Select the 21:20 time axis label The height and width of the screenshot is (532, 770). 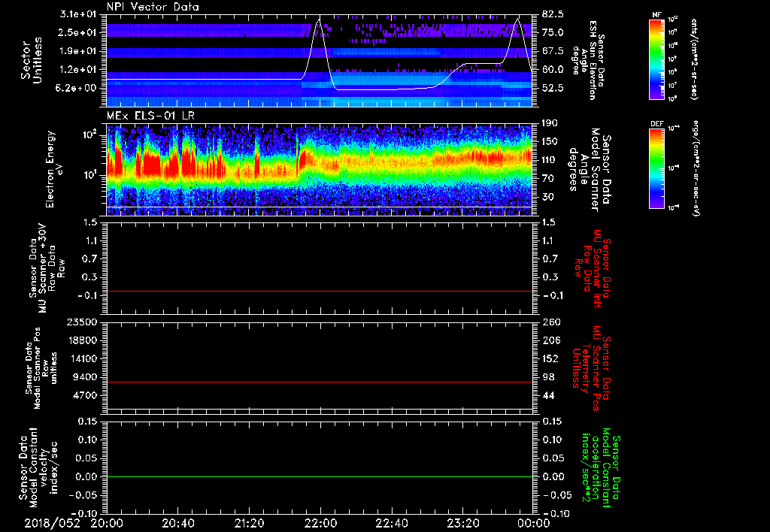(x=250, y=523)
